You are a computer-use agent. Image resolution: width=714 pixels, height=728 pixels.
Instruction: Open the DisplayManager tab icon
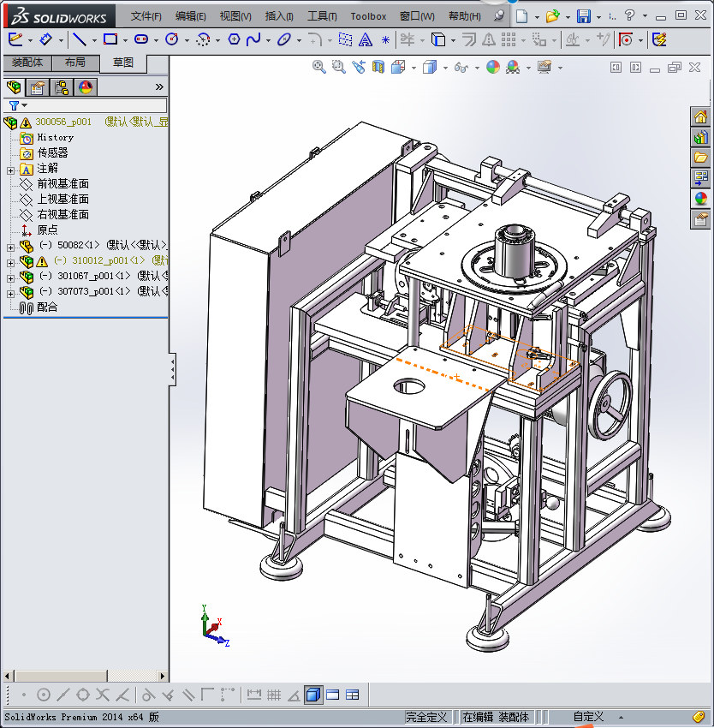tap(85, 87)
